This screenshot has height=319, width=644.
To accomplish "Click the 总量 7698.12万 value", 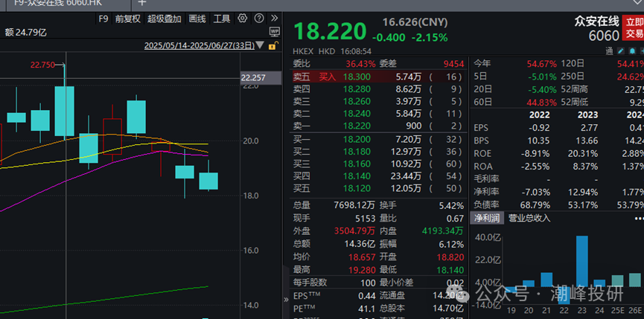I will (x=354, y=206).
